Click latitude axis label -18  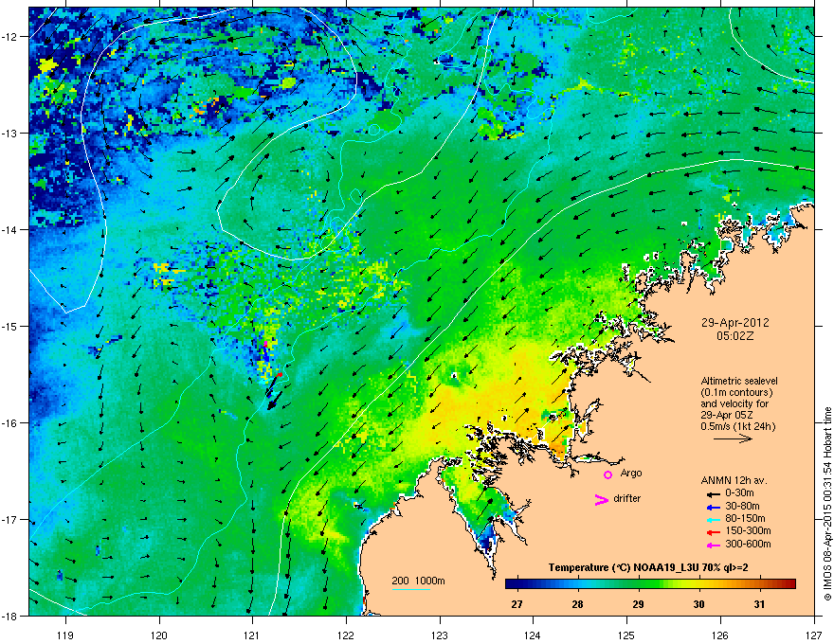tap(10, 616)
